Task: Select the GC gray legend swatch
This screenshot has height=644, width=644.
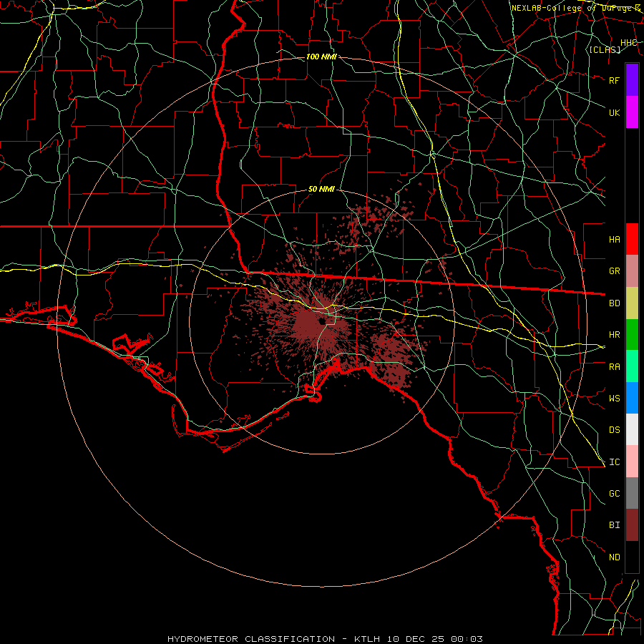Action: (x=632, y=493)
